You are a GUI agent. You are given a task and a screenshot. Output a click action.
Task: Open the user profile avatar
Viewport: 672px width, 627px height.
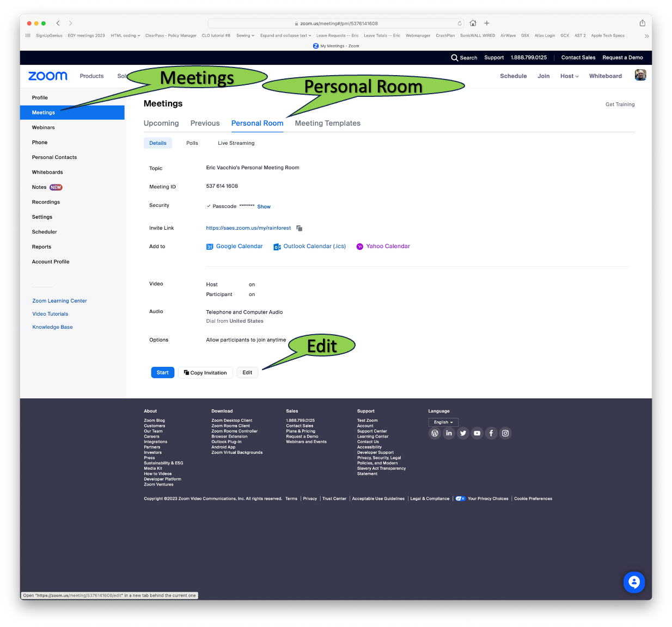[x=640, y=75]
